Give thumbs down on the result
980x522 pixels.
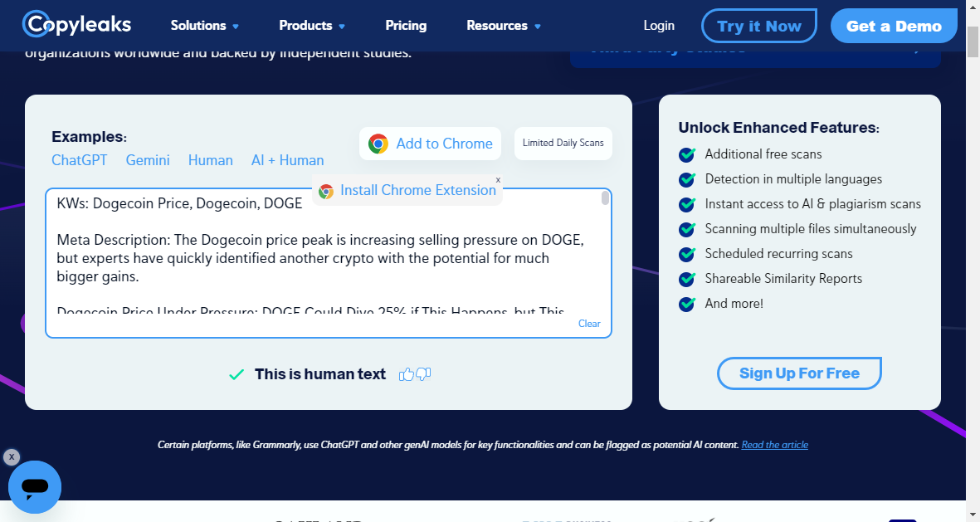423,373
